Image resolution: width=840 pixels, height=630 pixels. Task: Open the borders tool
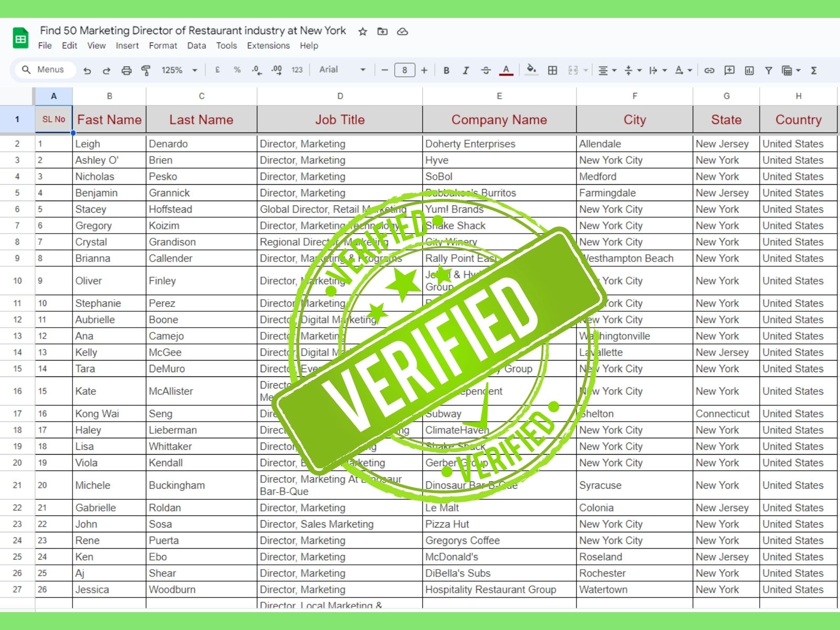click(x=552, y=70)
